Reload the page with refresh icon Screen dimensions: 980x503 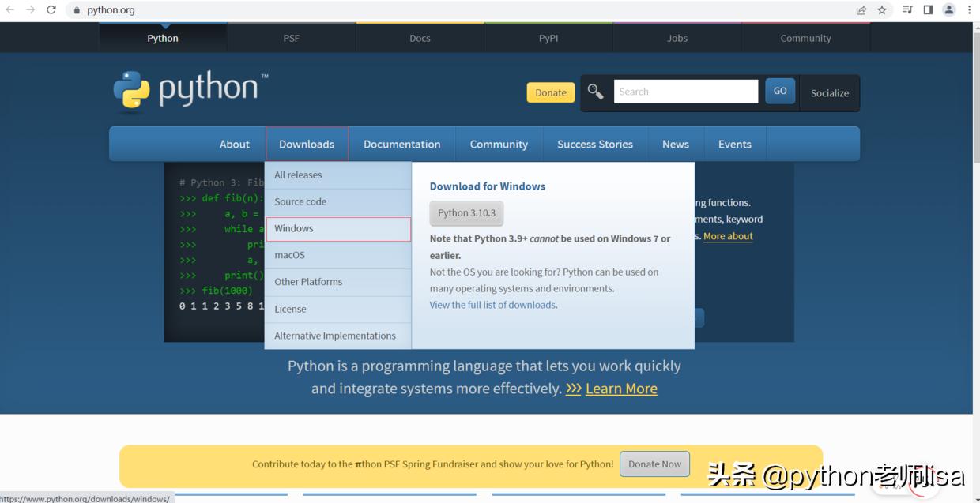(x=51, y=10)
